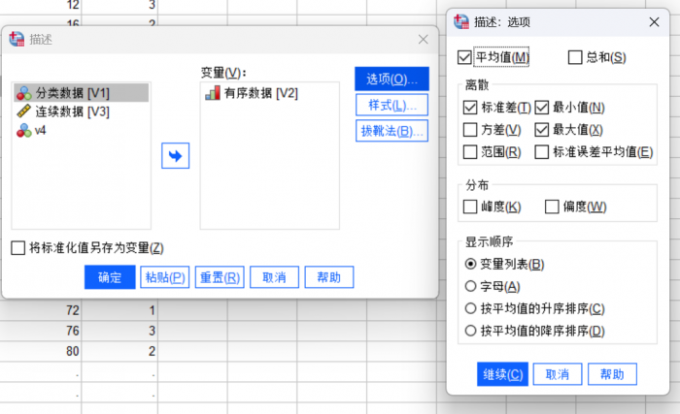Image resolution: width=680 pixels, height=414 pixels.
Task: Select v4 in source variable list
Action: coord(82,130)
